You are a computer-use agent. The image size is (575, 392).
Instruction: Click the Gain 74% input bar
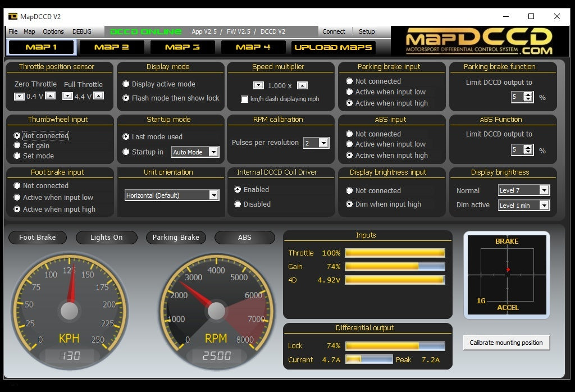coord(395,266)
